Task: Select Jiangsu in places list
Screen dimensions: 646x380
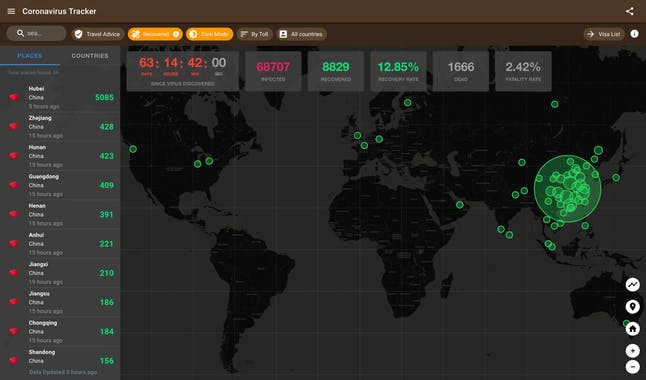Action: point(60,302)
